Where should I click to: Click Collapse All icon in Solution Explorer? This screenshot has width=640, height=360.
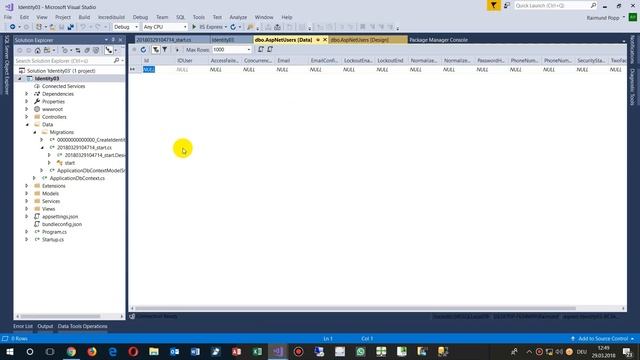(87, 50)
